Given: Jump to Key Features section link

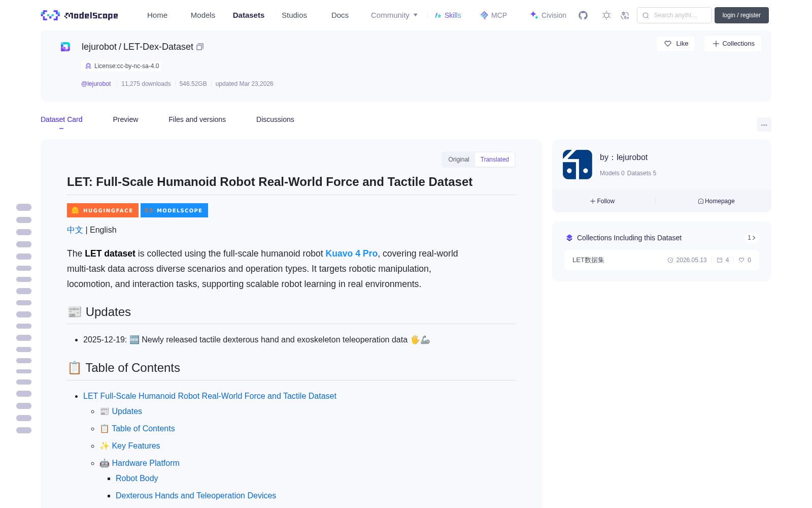Looking at the screenshot, I should click(136, 446).
